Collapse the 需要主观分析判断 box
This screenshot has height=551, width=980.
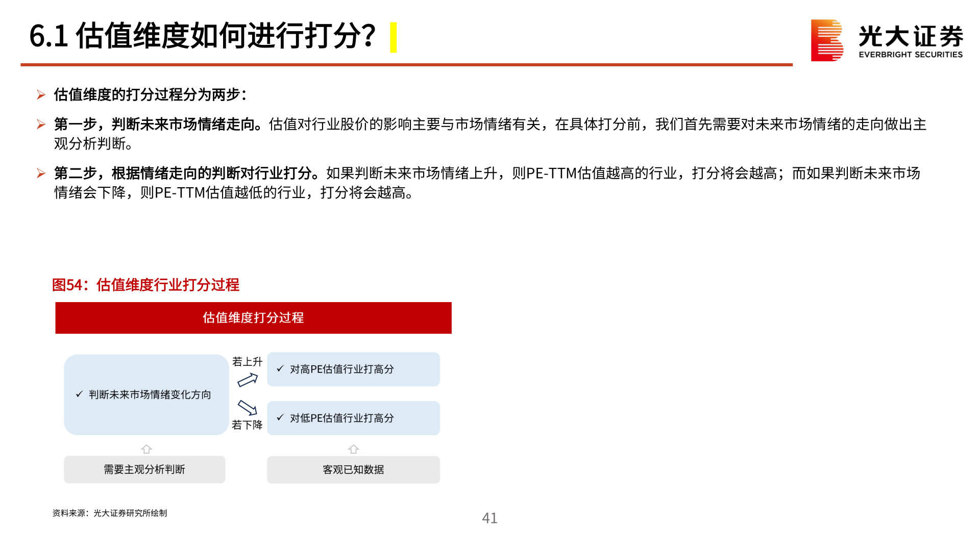(x=145, y=470)
